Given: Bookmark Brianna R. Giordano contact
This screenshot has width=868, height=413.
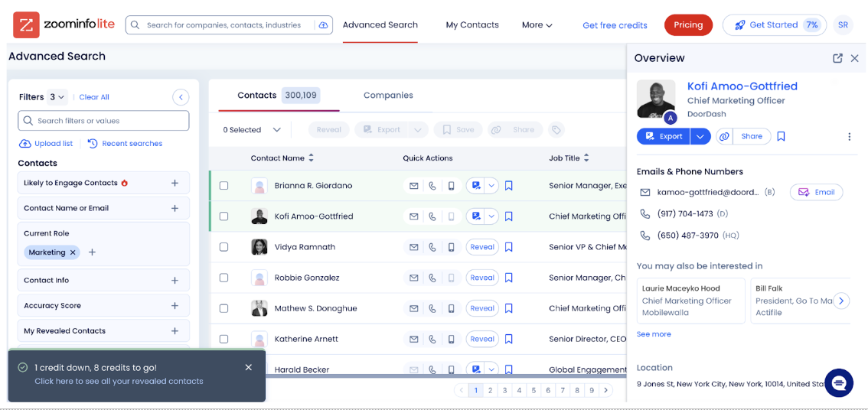Looking at the screenshot, I should [509, 186].
